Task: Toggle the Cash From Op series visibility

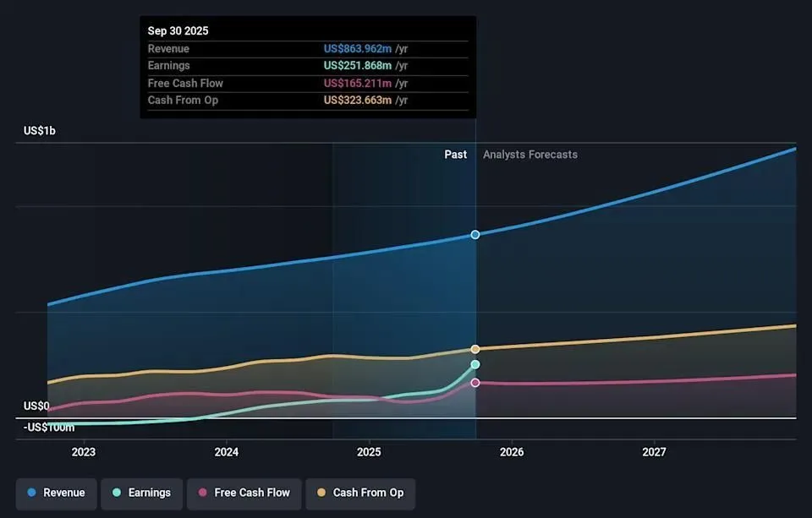Action: [361, 493]
